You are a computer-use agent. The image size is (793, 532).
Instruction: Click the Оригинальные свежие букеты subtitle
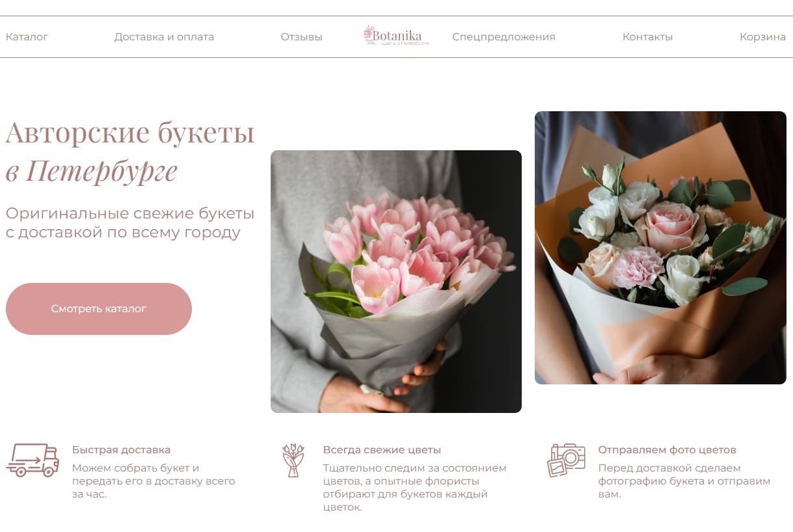coord(130,222)
